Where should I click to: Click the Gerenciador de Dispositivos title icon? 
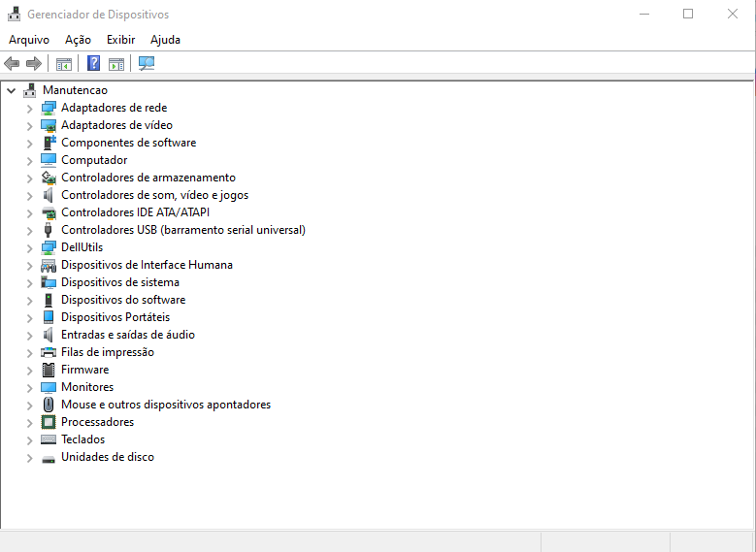[x=14, y=14]
